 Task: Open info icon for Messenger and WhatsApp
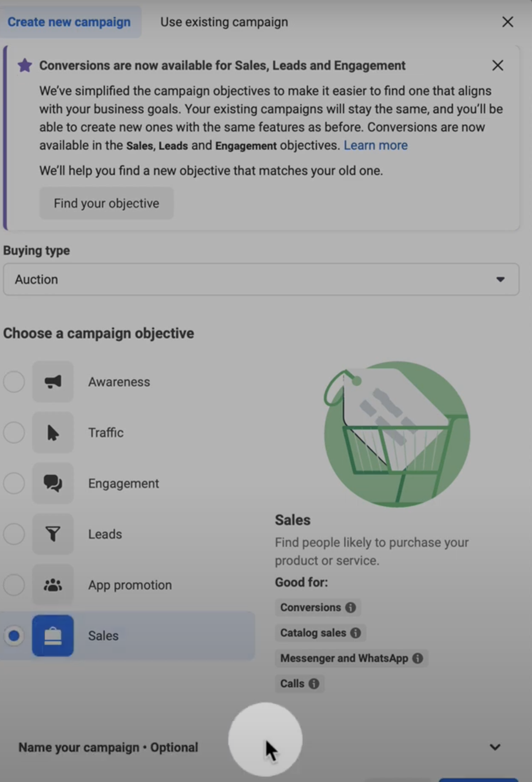click(x=418, y=658)
